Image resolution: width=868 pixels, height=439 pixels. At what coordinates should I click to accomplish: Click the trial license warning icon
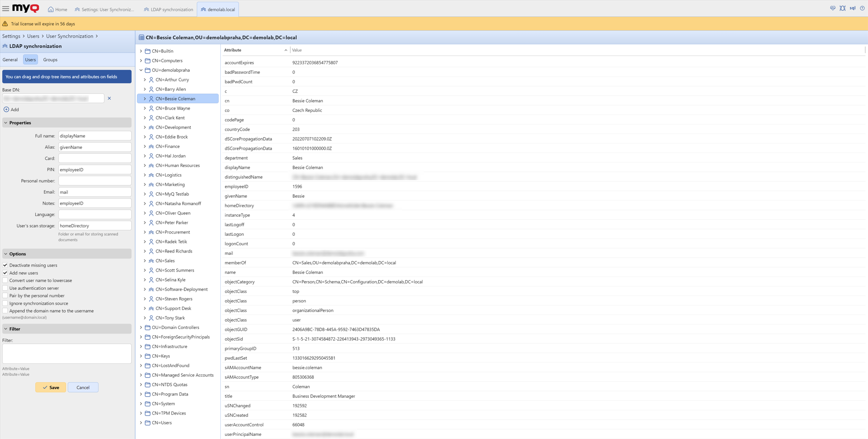5,24
